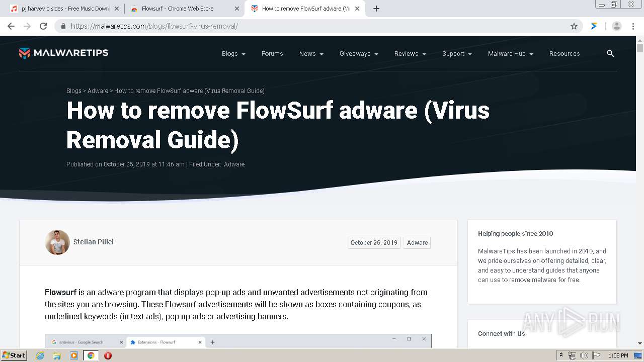Viewport: 644px width, 362px height.
Task: Click the bold Flowsurf word in article
Action: click(x=60, y=292)
